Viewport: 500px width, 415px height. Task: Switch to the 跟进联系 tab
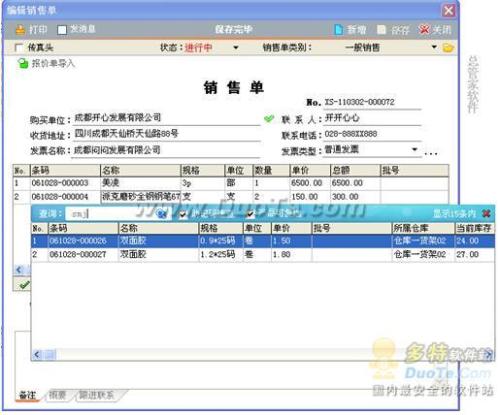pos(97,396)
